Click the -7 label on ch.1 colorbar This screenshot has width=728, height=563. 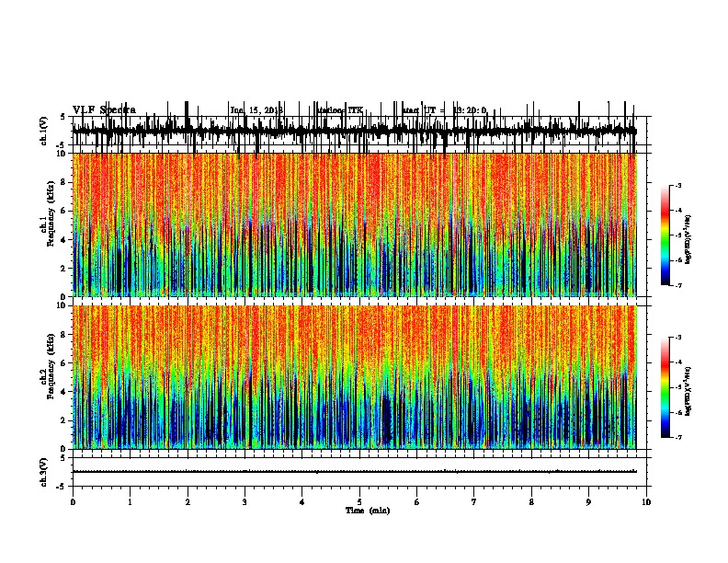click(677, 285)
